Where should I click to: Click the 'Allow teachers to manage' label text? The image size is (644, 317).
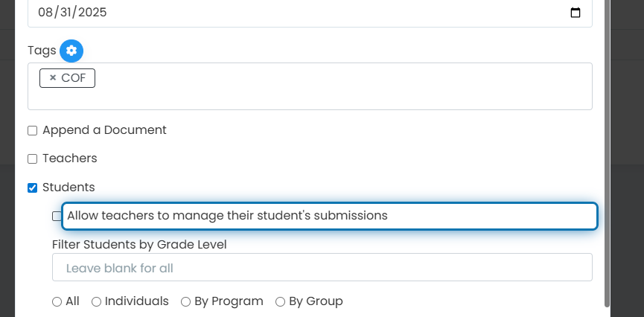[x=227, y=216]
